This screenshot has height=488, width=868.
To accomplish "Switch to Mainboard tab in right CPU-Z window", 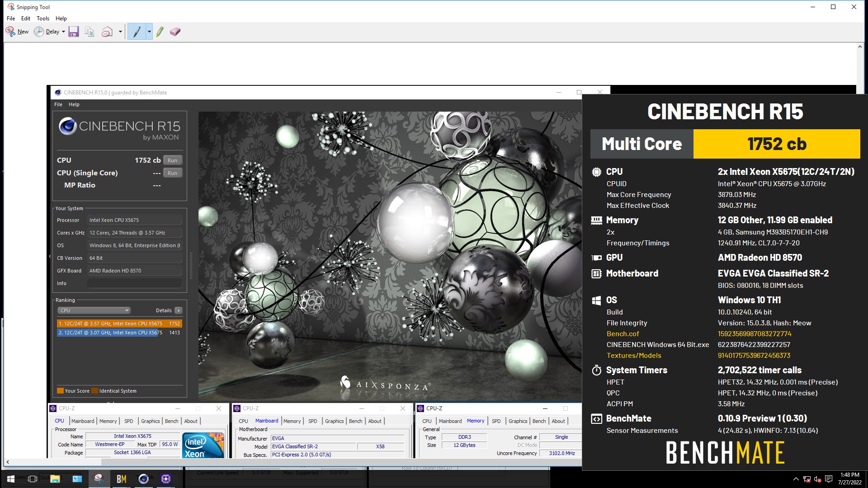I will pos(450,421).
